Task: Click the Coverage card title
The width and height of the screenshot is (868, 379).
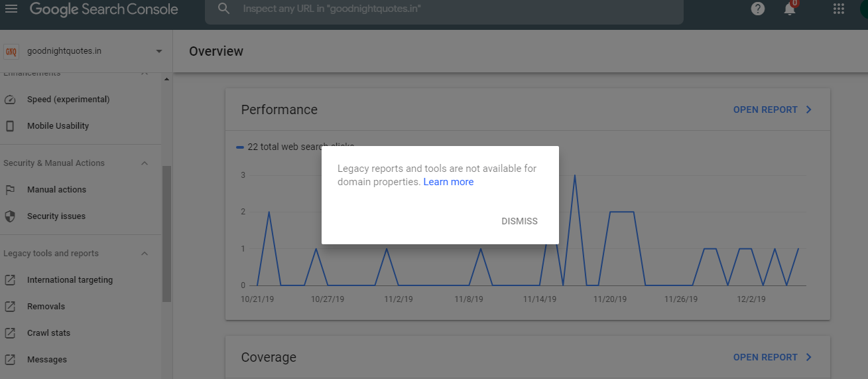Action: point(269,357)
